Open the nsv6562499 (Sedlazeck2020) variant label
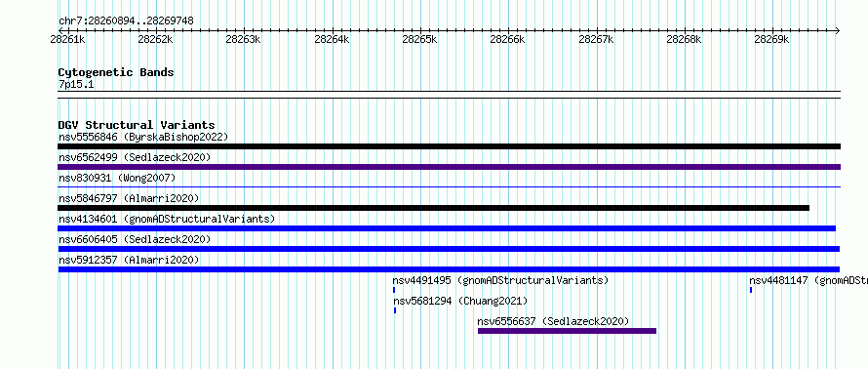Screen dimensions: 868x369 (135, 157)
